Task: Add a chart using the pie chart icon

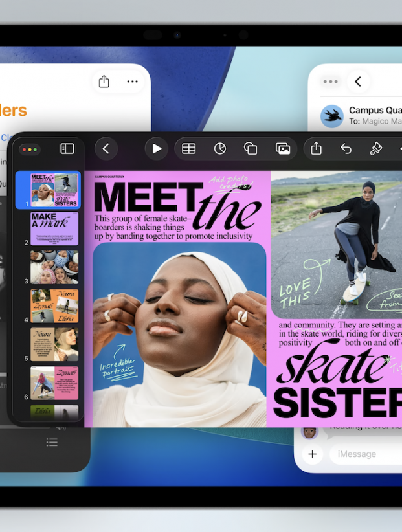Action: tap(220, 149)
